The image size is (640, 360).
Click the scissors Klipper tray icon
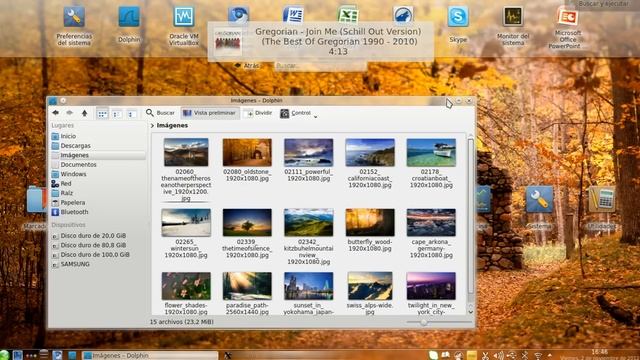[485, 356]
